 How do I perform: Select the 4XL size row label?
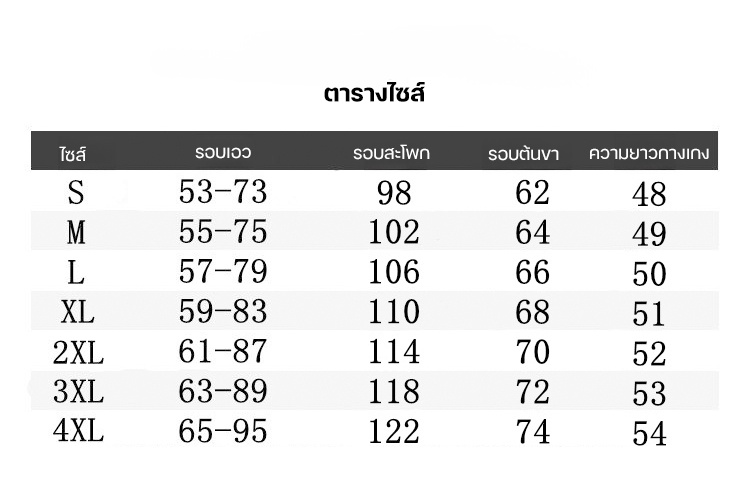tap(78, 432)
